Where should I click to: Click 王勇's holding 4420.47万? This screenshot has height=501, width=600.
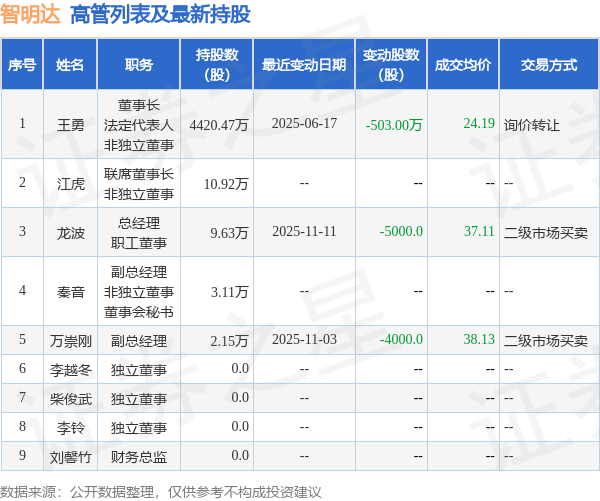point(219,125)
